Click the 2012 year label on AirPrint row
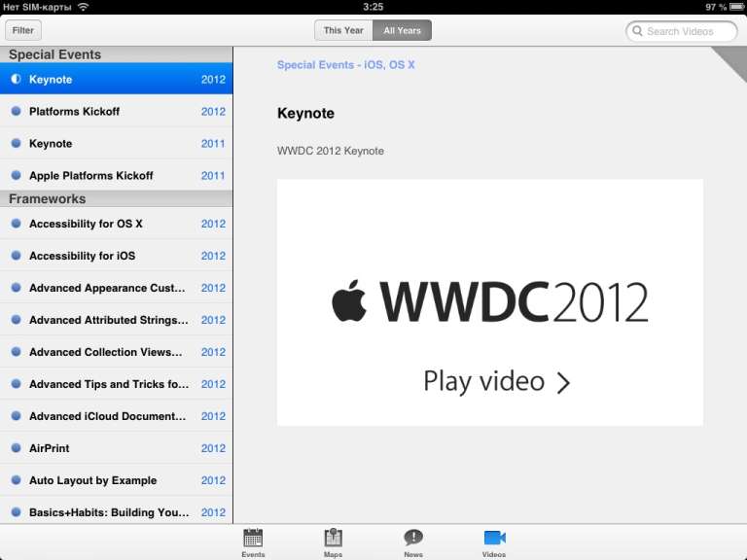This screenshot has width=747, height=560. [213, 448]
